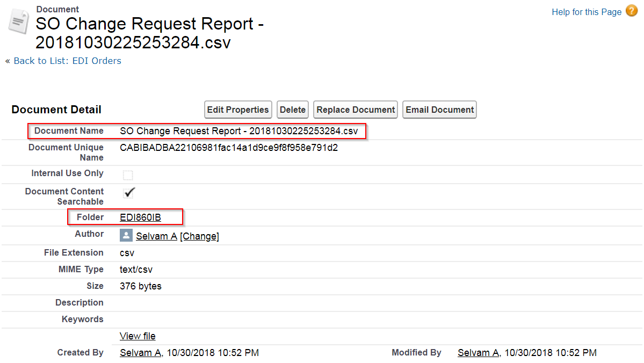The width and height of the screenshot is (644, 363).
Task: Open Selvam A link in Modified By
Action: pos(479,353)
